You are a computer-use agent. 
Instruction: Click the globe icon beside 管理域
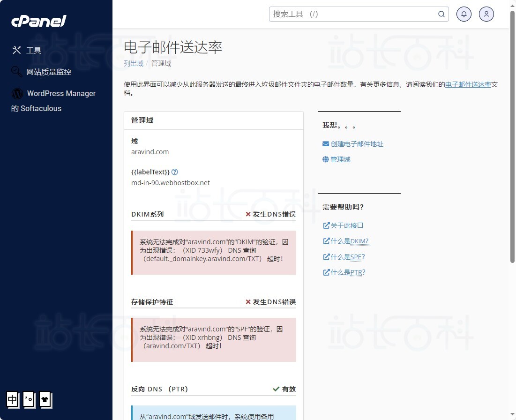click(326, 159)
